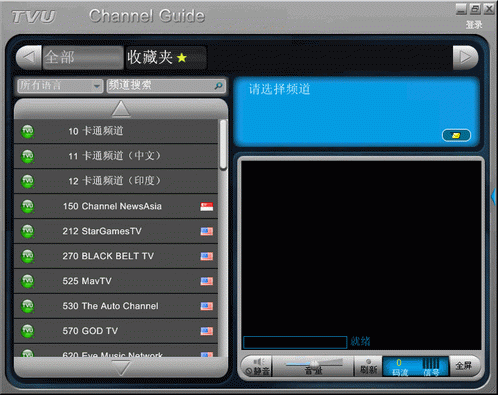Click the channel search magnifier icon
The width and height of the screenshot is (498, 395).
(218, 86)
